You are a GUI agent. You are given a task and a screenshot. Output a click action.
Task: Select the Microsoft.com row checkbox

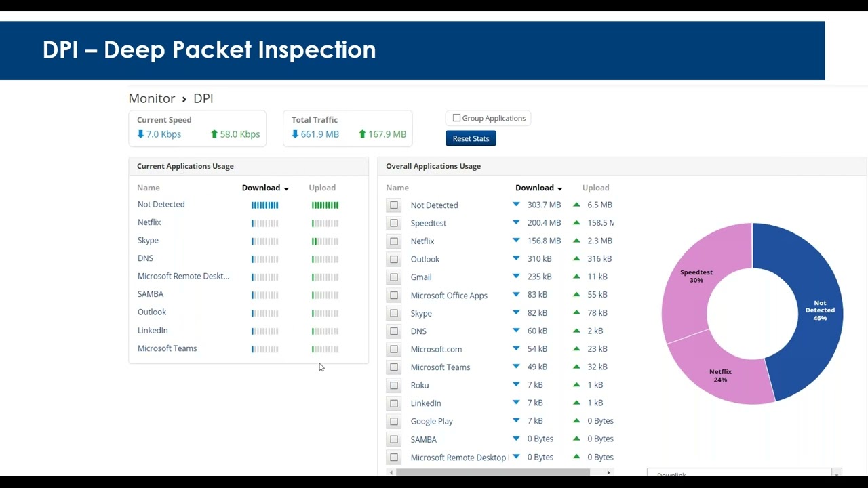tap(394, 349)
